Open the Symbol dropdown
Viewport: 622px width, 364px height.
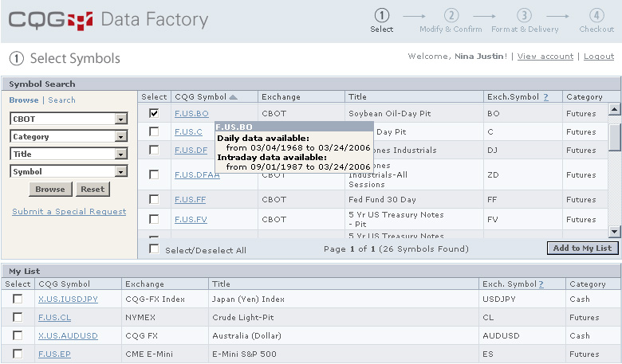69,171
